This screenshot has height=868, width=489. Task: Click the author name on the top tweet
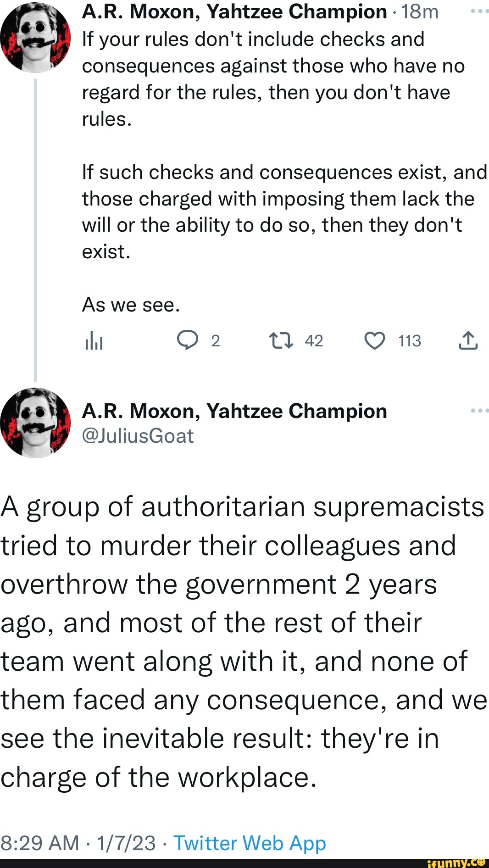234,12
